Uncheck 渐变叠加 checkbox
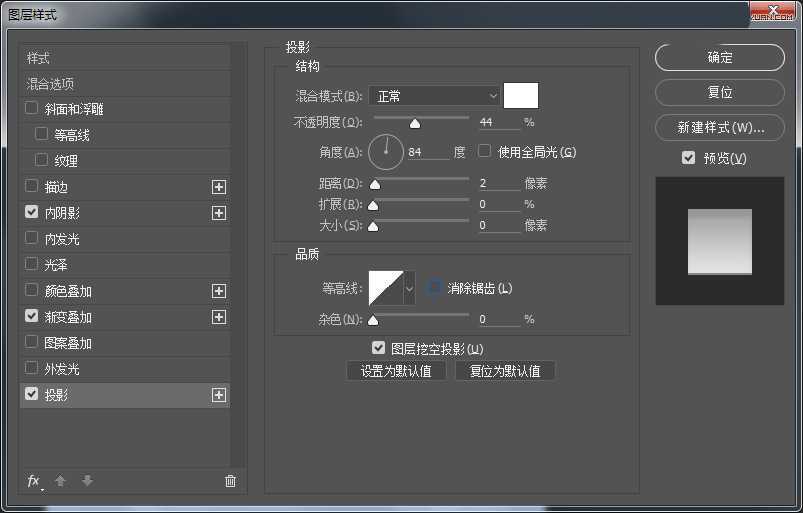This screenshot has width=803, height=513. click(x=31, y=316)
